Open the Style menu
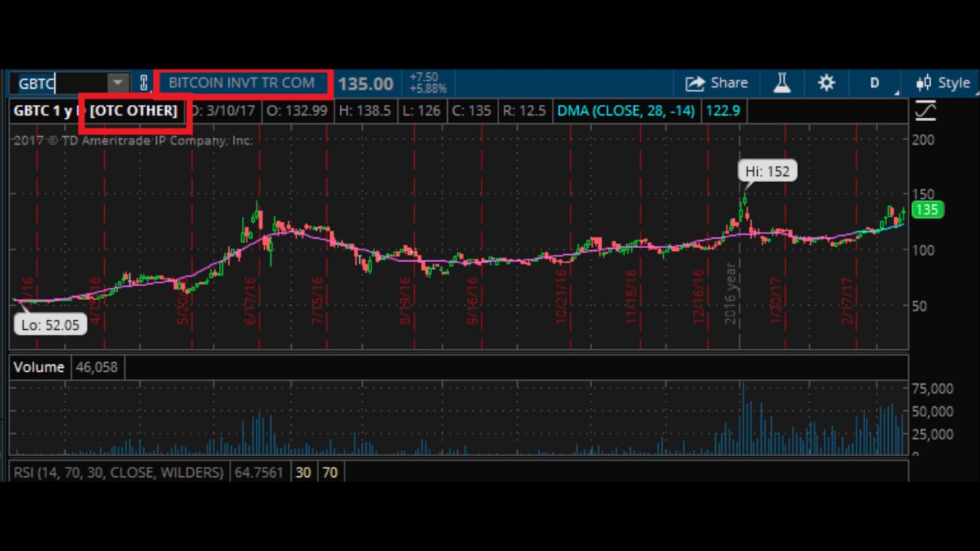The image size is (980, 551). [x=944, y=83]
